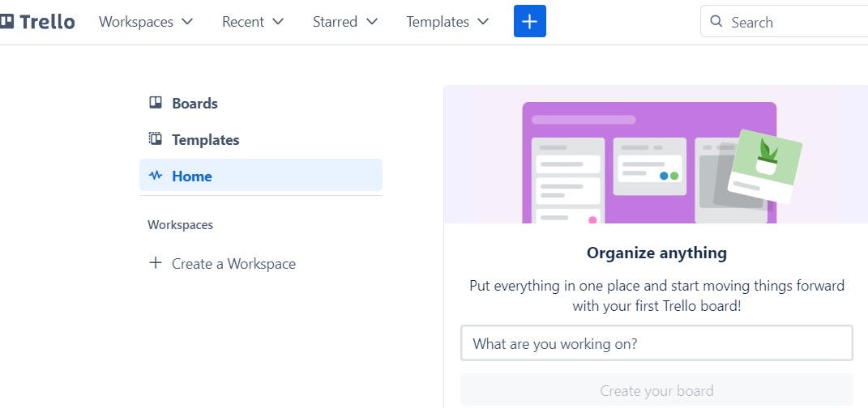Click the Workspaces label in sidebar
The image size is (868, 408).
coord(180,225)
